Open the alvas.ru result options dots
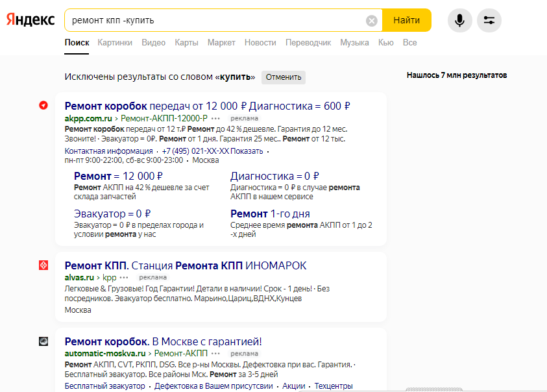 point(124,278)
